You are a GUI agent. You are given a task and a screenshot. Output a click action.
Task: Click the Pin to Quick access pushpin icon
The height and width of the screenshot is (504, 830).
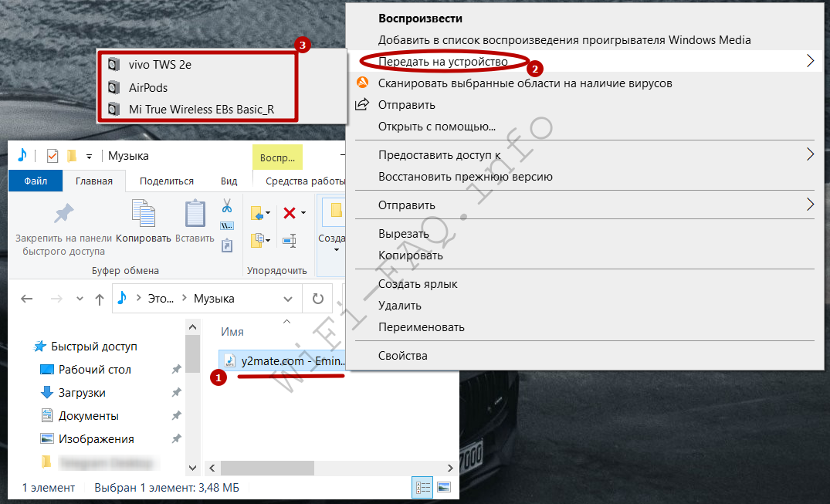(x=63, y=215)
